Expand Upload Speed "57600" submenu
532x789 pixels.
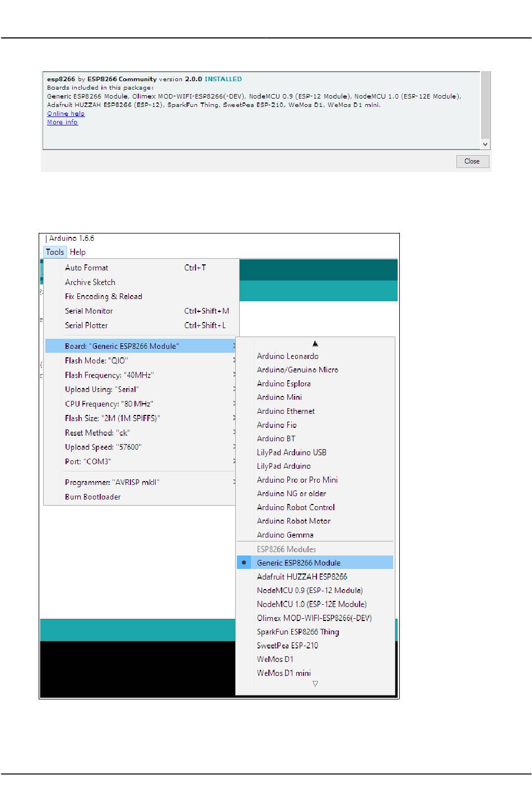point(141,447)
